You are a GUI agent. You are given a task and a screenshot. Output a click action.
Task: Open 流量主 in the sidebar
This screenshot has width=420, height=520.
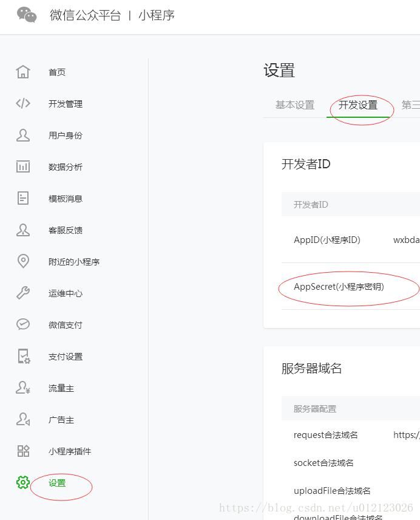(61, 388)
